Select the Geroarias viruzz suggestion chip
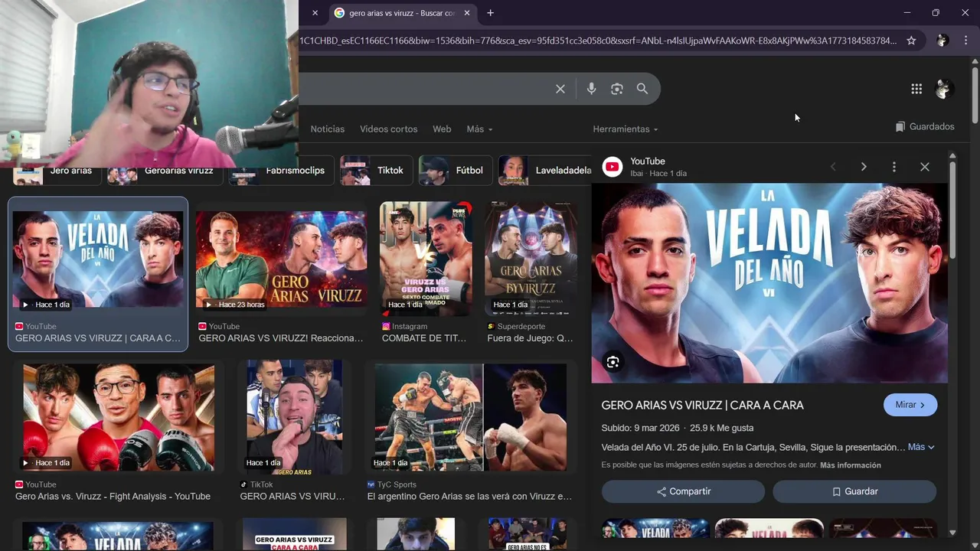 (x=165, y=171)
